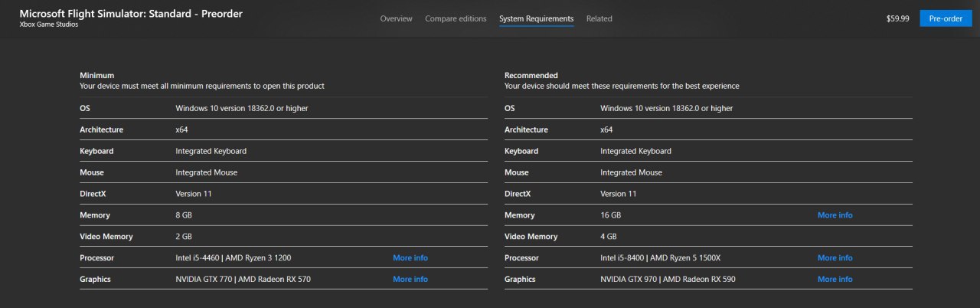
Task: Select the System Requirements tab
Action: (x=536, y=18)
